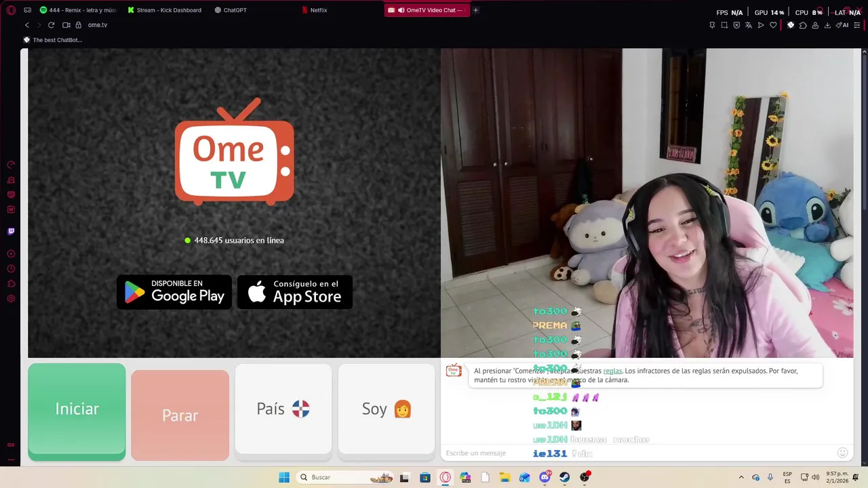The image size is (868, 488).
Task: Show hidden tray icons chevron
Action: tap(741, 477)
